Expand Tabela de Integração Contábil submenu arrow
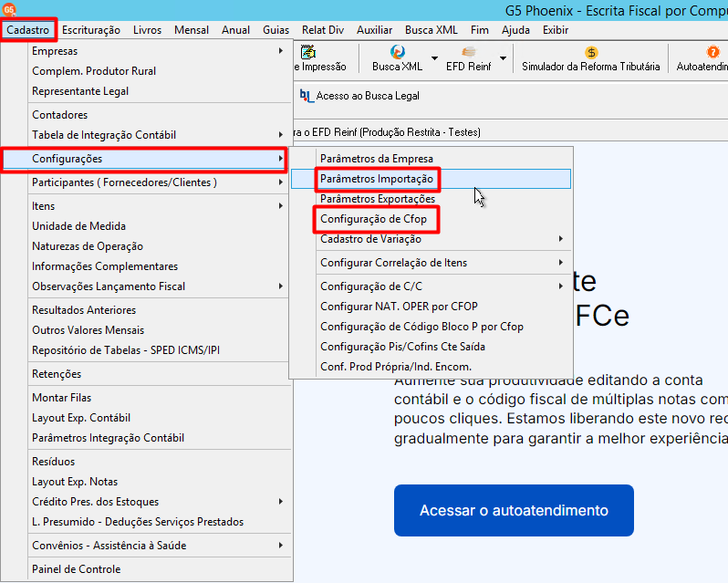 point(281,135)
